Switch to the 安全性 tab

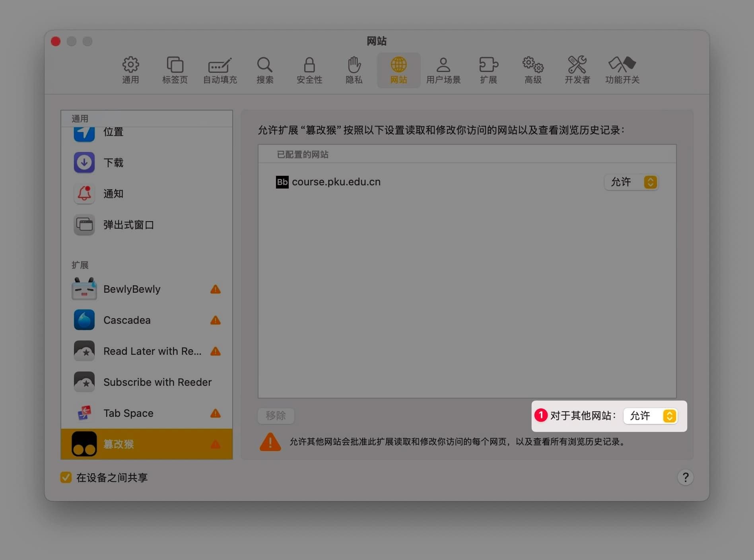(x=309, y=70)
